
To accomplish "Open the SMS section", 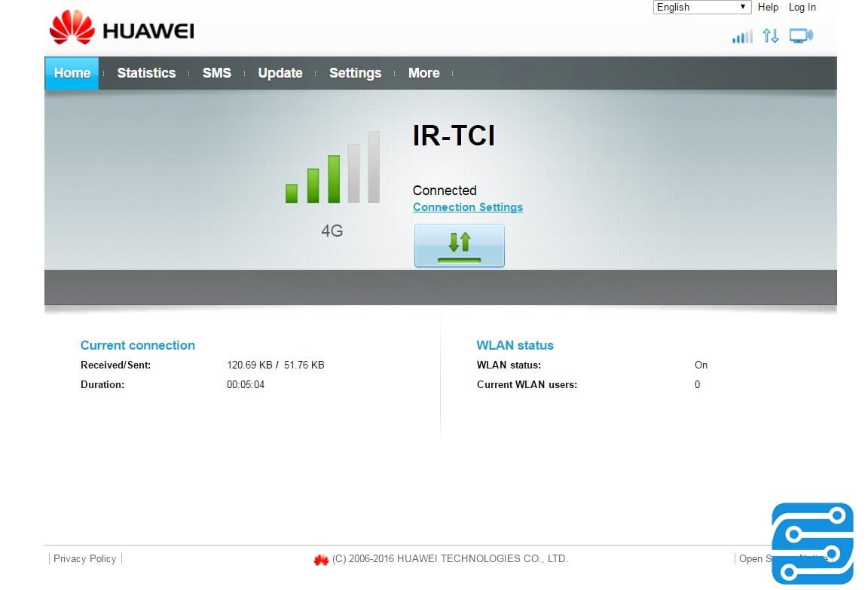I will tap(216, 72).
